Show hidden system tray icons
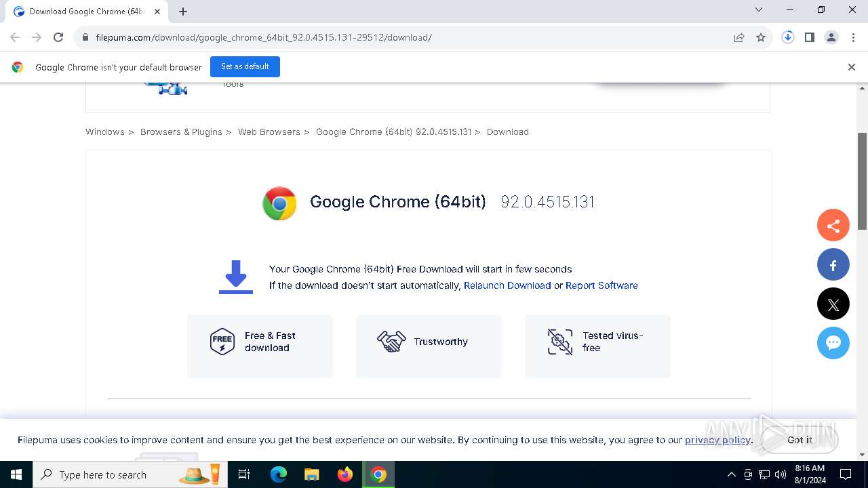This screenshot has width=868, height=488. [x=731, y=474]
